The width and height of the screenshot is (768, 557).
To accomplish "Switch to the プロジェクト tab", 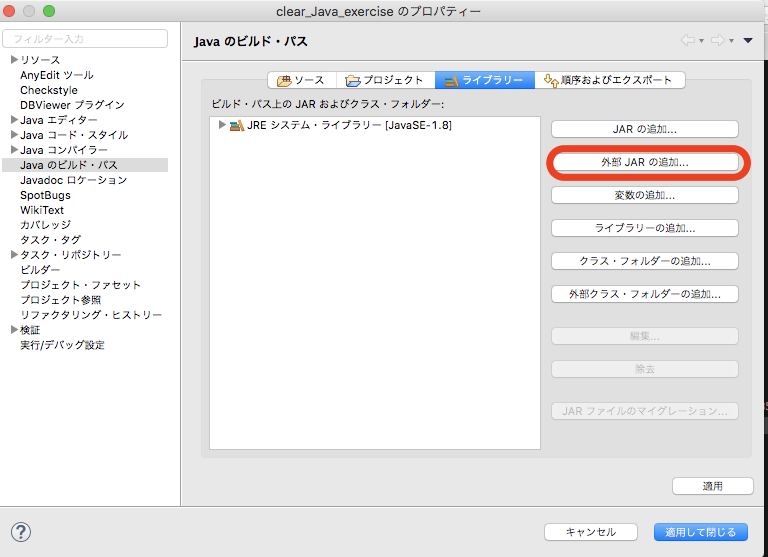I will pyautogui.click(x=385, y=80).
